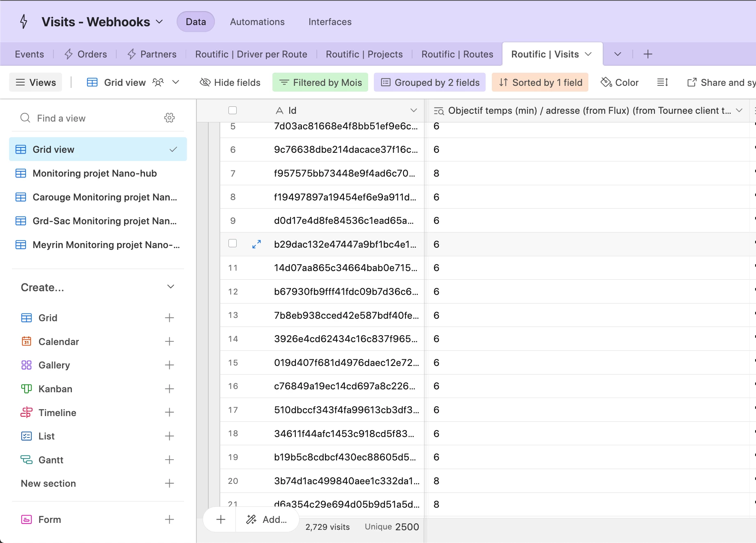Create a new Kanban view
The image size is (756, 543).
(x=170, y=389)
